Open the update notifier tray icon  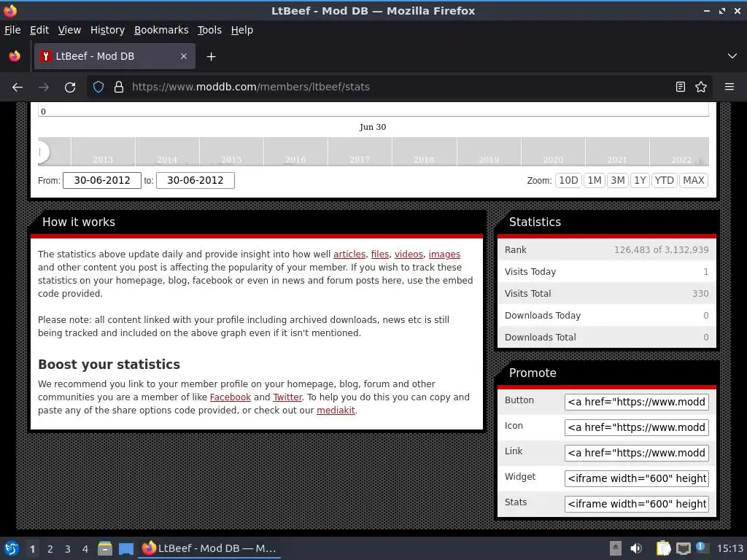[701, 548]
